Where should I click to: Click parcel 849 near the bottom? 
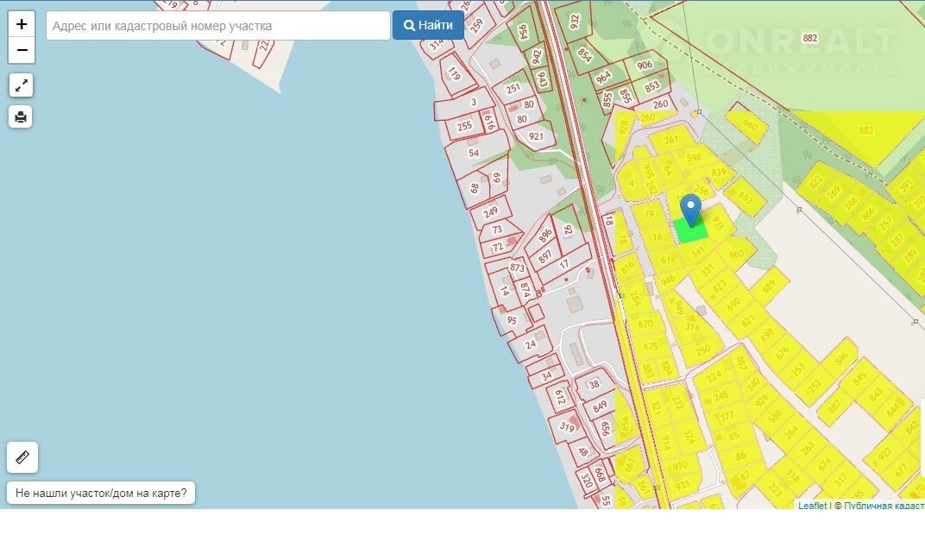pos(601,406)
